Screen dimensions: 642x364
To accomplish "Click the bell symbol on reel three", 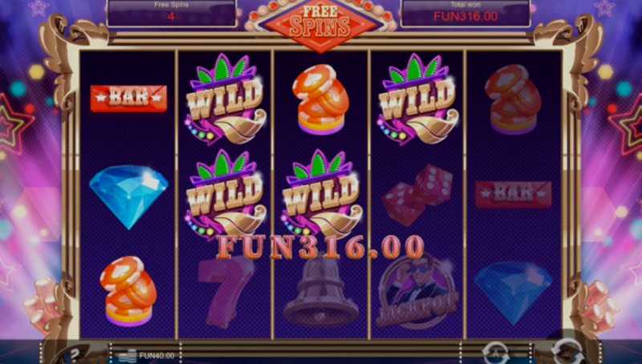I will point(320,293).
